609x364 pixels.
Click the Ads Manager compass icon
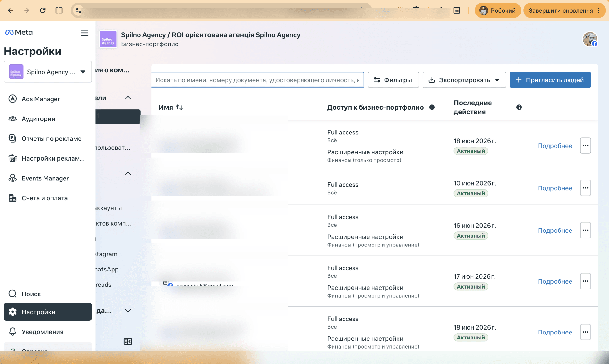coord(13,99)
